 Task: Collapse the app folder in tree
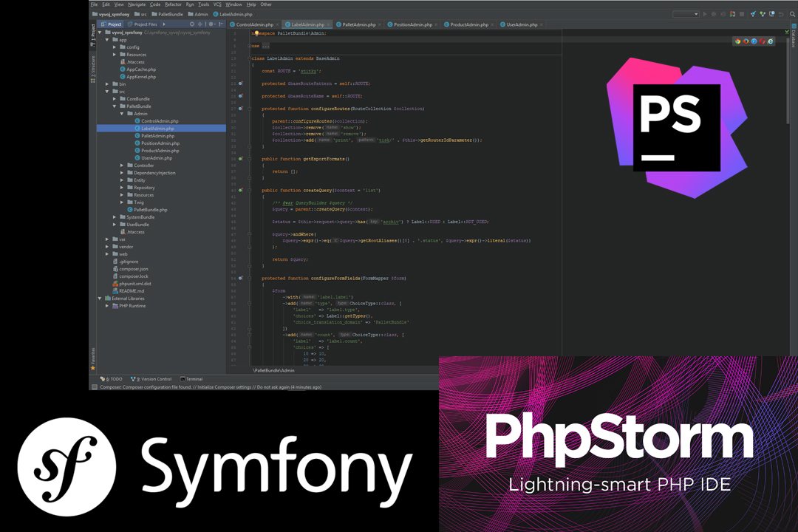107,40
